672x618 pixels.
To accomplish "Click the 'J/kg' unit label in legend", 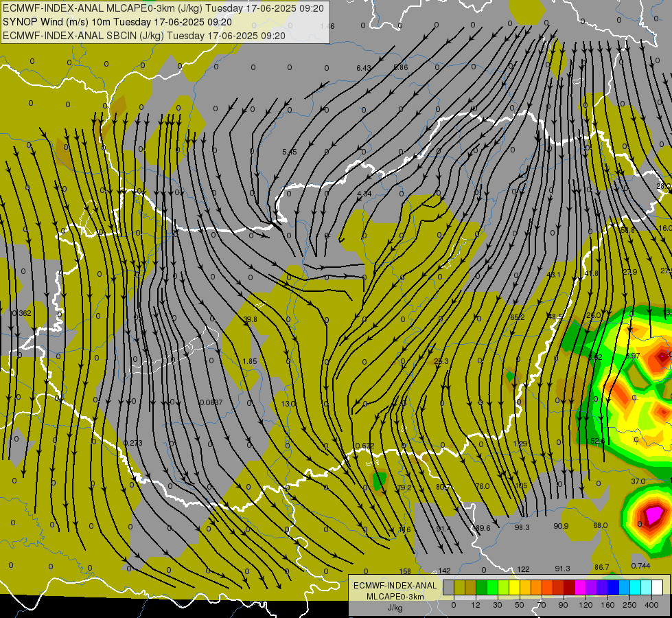I will (x=395, y=608).
